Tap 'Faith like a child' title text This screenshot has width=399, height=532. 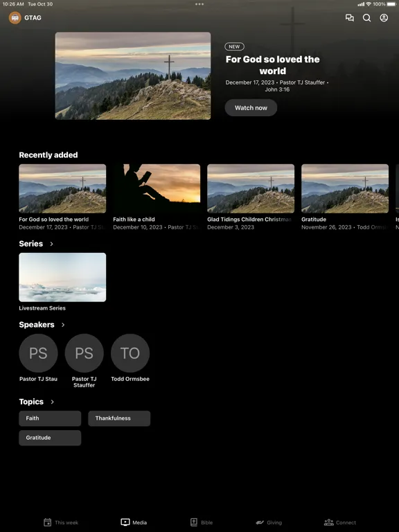134,220
